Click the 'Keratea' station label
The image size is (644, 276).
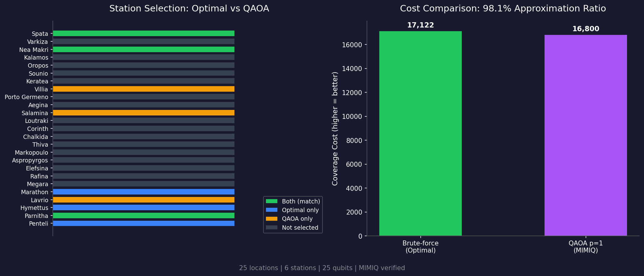(x=37, y=81)
